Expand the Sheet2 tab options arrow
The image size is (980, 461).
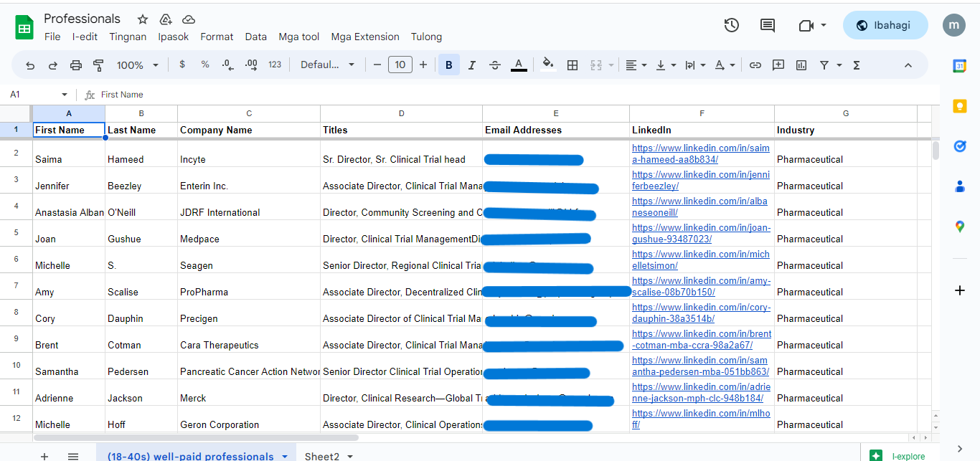point(350,456)
